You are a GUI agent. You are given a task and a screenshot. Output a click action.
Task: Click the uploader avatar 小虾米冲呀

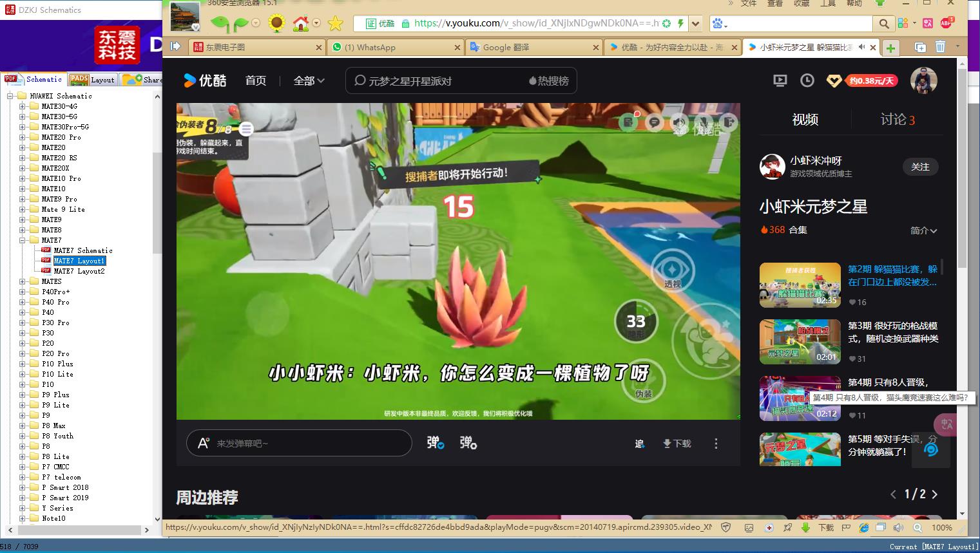pos(772,166)
